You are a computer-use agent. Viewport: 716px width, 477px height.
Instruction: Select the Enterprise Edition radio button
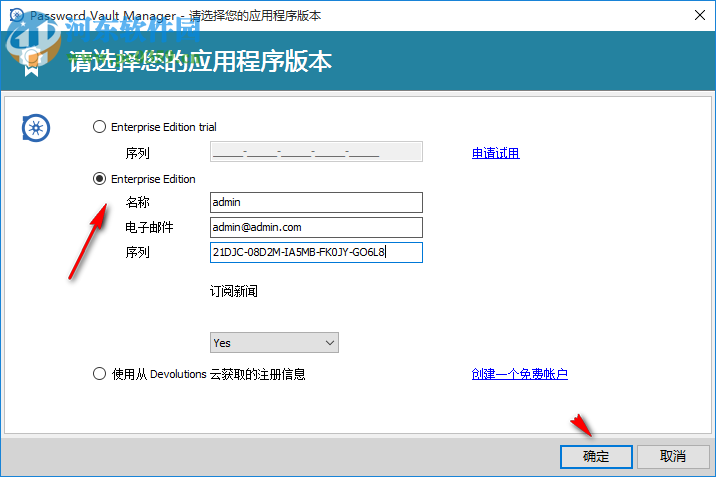pos(99,178)
